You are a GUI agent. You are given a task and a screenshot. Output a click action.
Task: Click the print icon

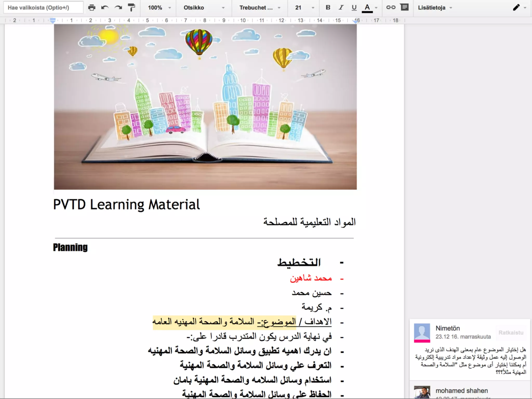point(91,8)
